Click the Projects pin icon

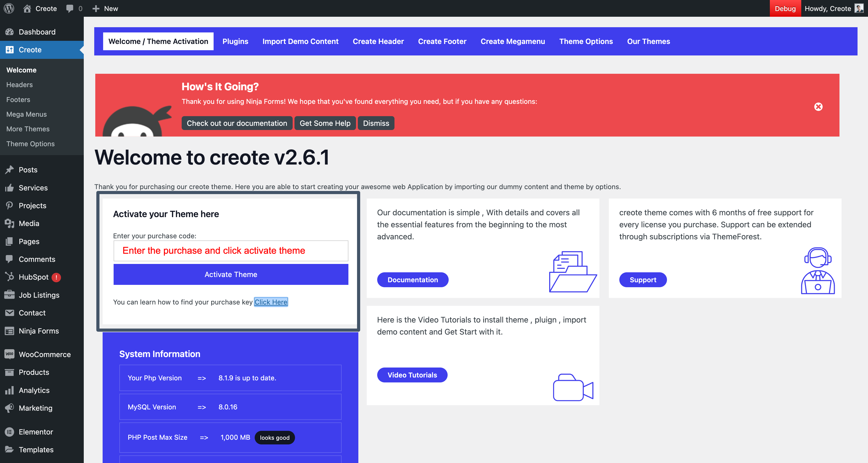[x=9, y=206]
